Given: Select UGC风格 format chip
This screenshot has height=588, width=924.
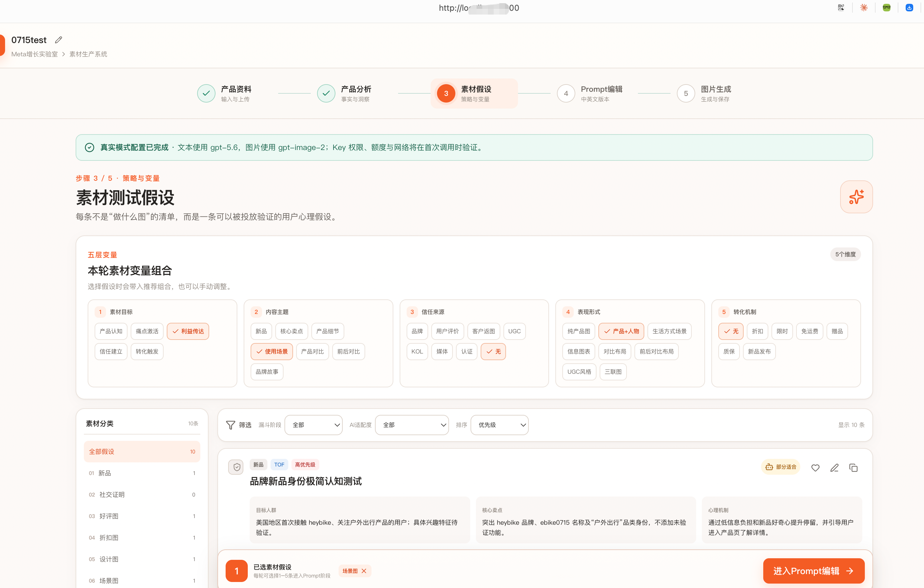Looking at the screenshot, I should click(579, 372).
